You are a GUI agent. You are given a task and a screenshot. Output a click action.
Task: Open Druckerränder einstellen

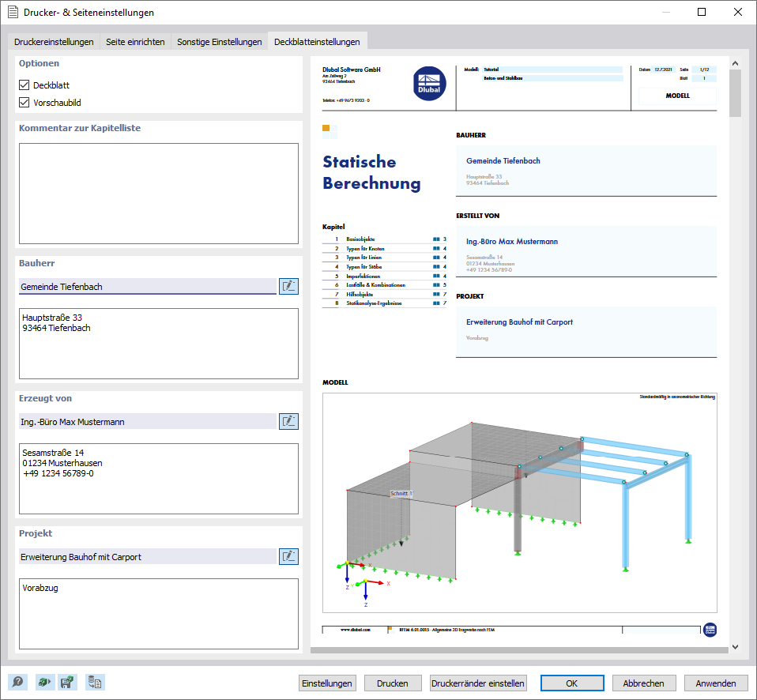478,683
